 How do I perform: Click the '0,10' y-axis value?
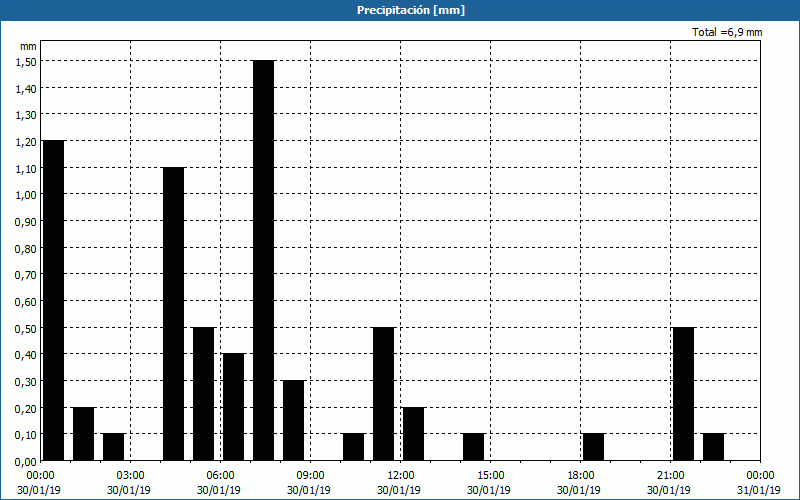tap(26, 435)
